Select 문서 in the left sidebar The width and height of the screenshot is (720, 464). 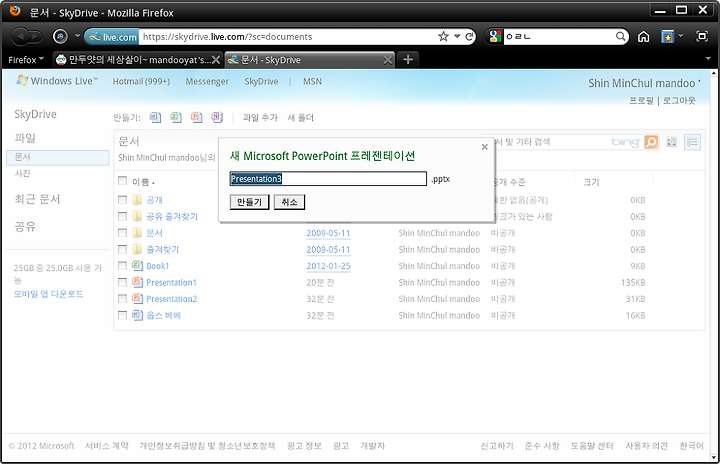click(x=58, y=157)
